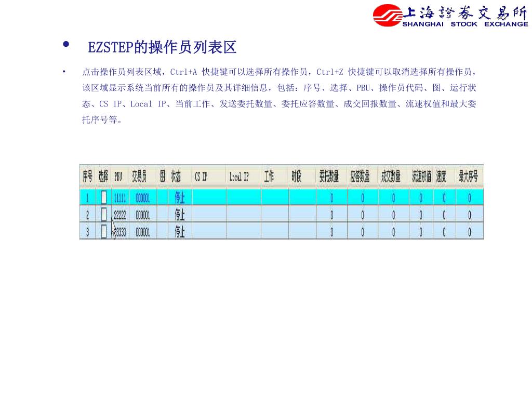Click the 选择 column header

coord(103,177)
